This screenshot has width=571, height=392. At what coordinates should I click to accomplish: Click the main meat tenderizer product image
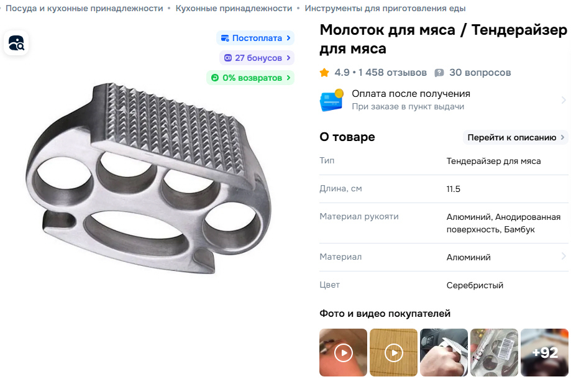pos(148,178)
